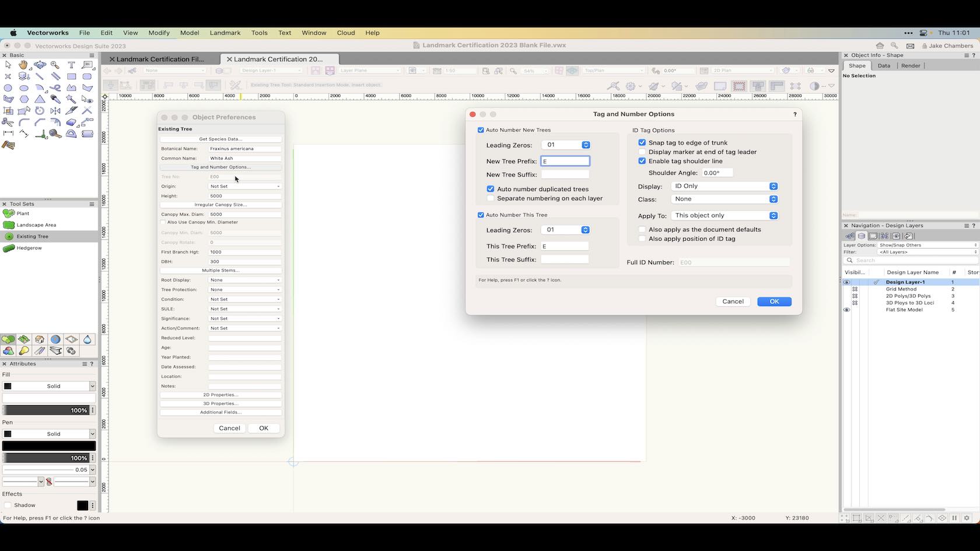The image size is (980, 551).
Task: Select the Circle tool in Basic palette
Action: pyautogui.click(x=8, y=88)
